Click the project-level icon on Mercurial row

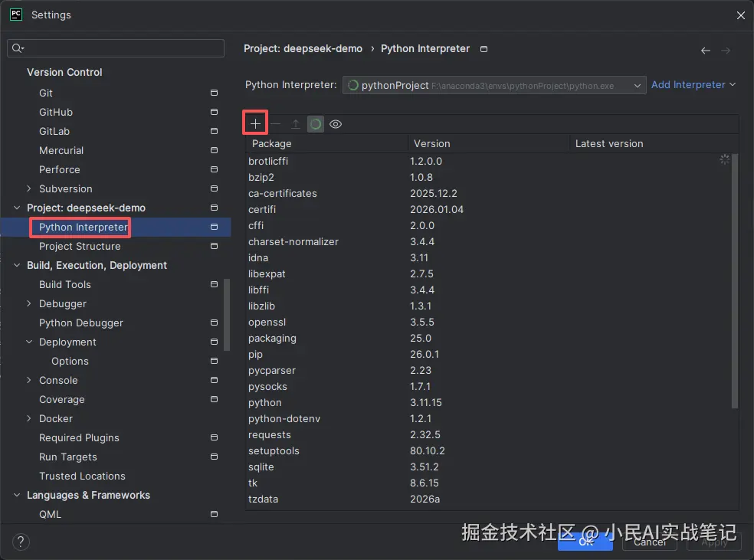pyautogui.click(x=214, y=150)
